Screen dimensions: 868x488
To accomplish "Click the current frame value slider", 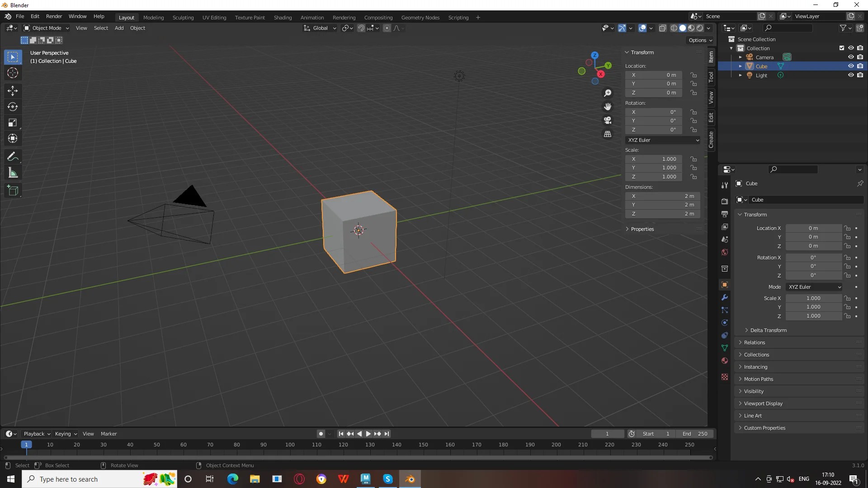I will click(x=608, y=433).
